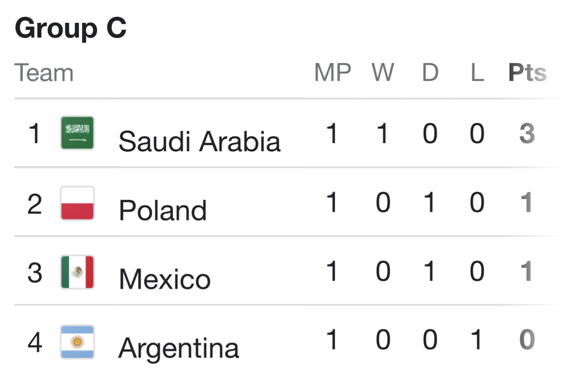The height and width of the screenshot is (392, 562).
Task: Open the Poland team link
Action: [163, 210]
